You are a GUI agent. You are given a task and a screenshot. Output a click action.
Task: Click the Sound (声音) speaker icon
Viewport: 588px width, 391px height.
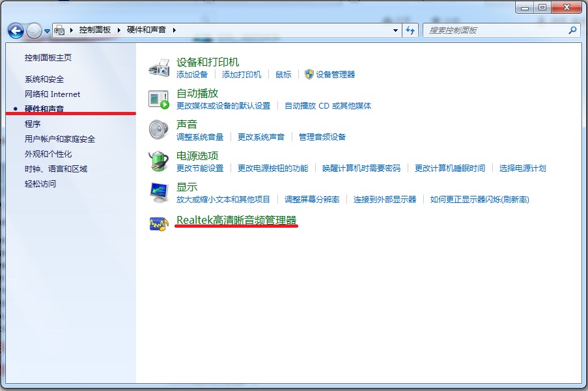(x=159, y=129)
